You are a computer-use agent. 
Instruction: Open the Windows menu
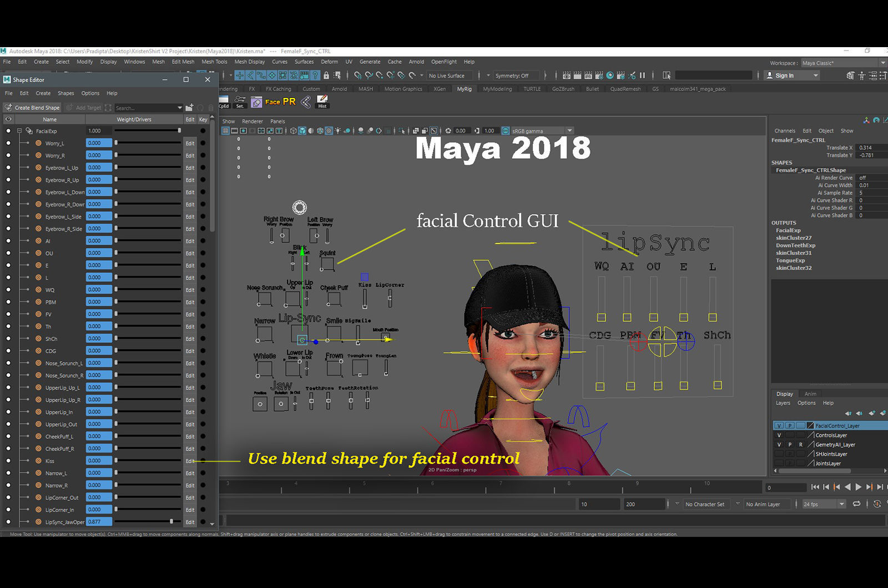click(134, 62)
